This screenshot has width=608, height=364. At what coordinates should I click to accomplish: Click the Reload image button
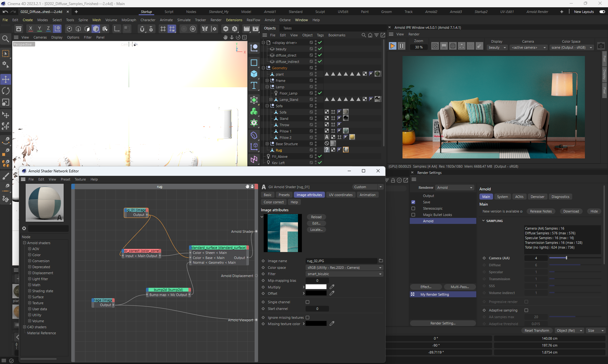[x=316, y=217]
